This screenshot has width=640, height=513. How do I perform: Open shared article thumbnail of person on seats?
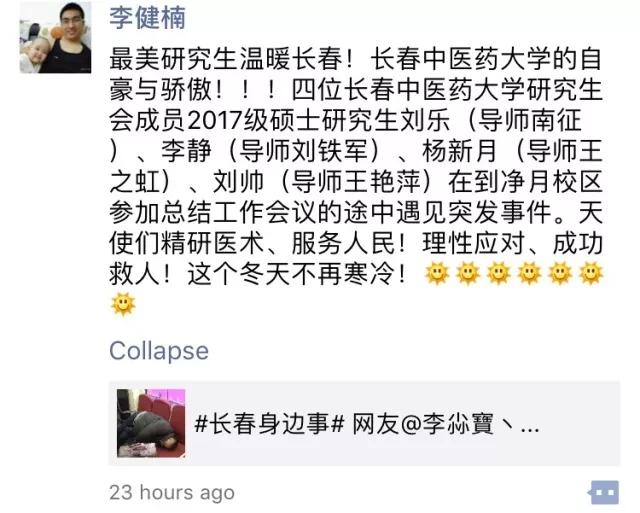151,423
